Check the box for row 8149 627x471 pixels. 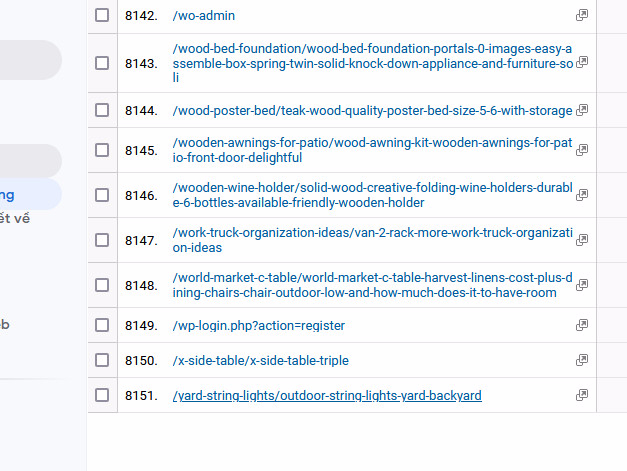tap(102, 325)
